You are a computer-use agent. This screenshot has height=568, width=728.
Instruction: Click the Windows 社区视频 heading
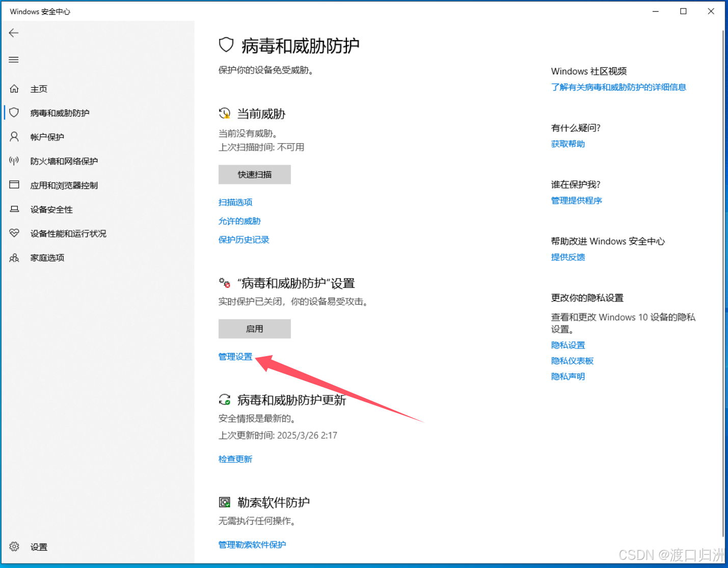coord(589,71)
